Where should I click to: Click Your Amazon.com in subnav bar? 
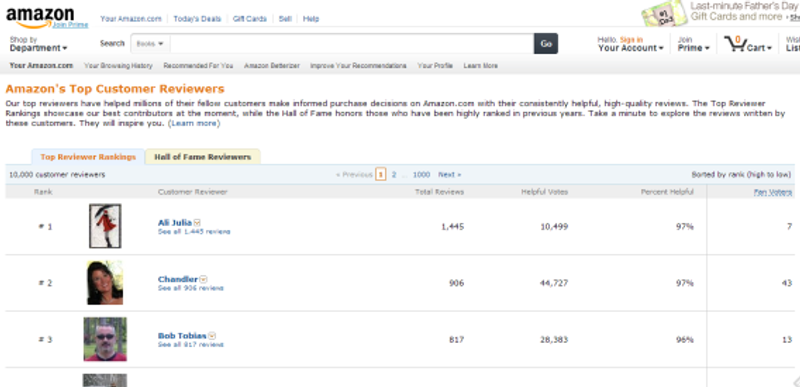[x=41, y=66]
